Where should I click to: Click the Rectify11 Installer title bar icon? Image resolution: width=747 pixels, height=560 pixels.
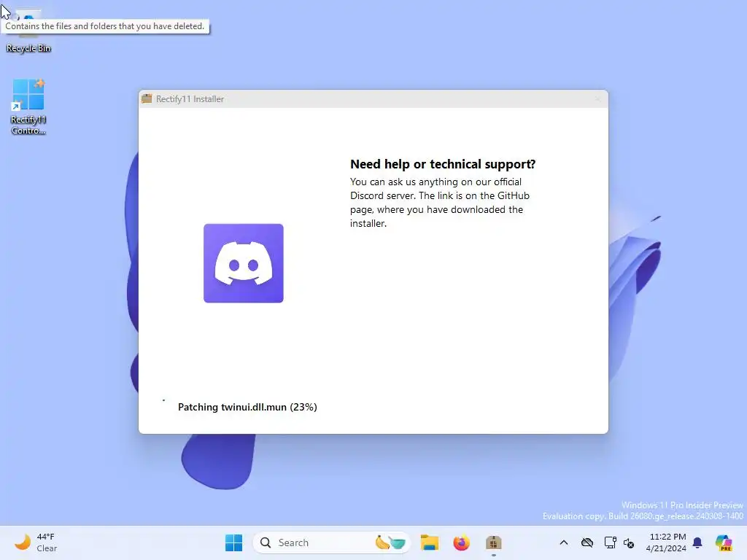[147, 98]
